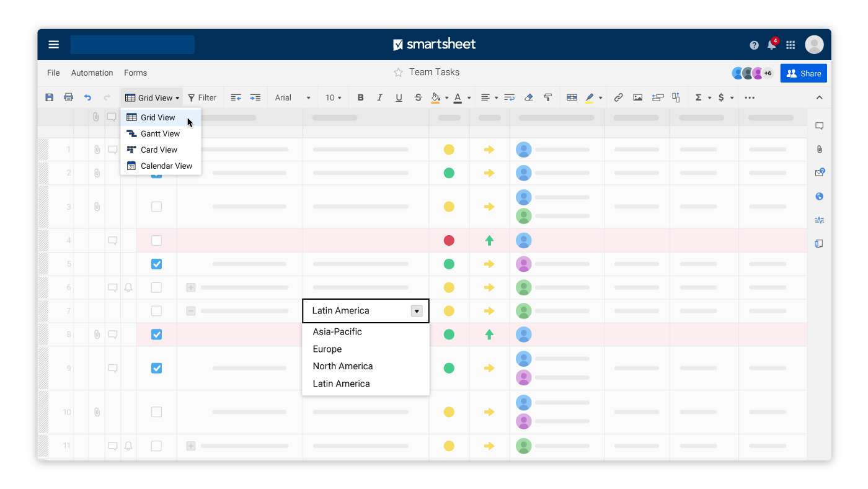868x489 pixels.
Task: Check the checkbox in row 6
Action: [156, 287]
